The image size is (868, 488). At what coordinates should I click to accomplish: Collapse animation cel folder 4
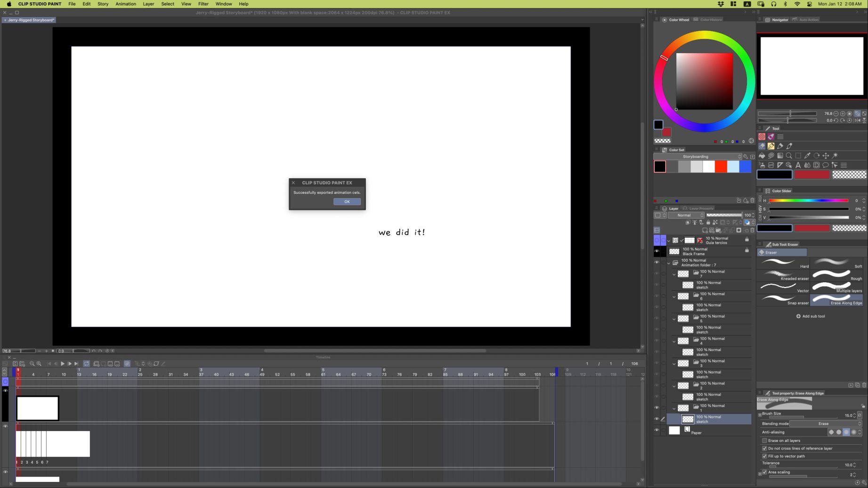tap(674, 341)
